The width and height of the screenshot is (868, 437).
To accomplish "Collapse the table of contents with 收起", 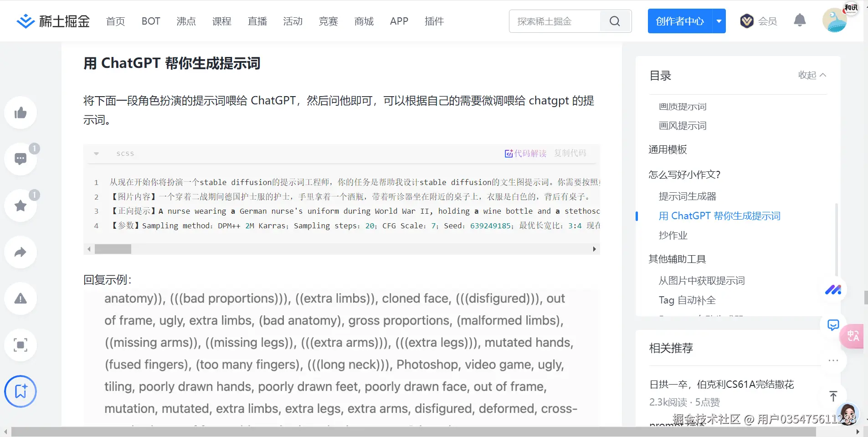I will pyautogui.click(x=812, y=75).
